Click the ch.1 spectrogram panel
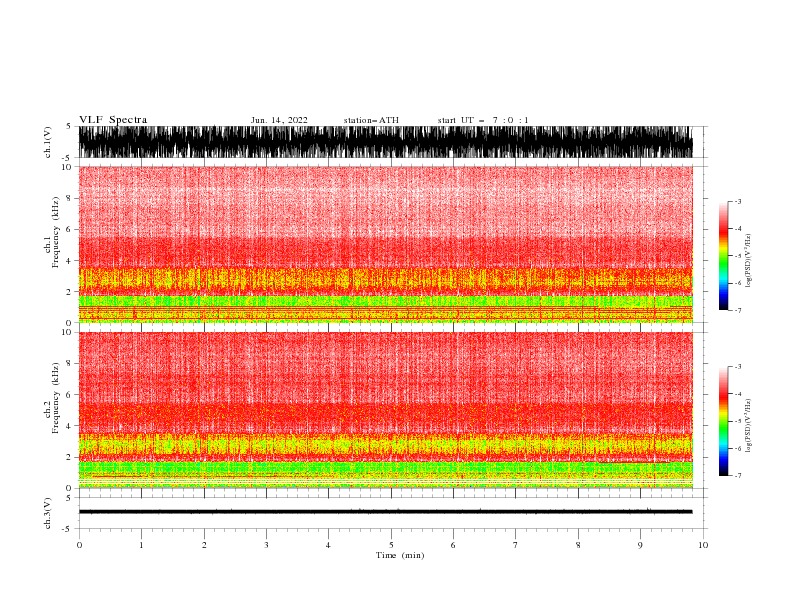Screen dimensions: 792x612 coord(385,244)
